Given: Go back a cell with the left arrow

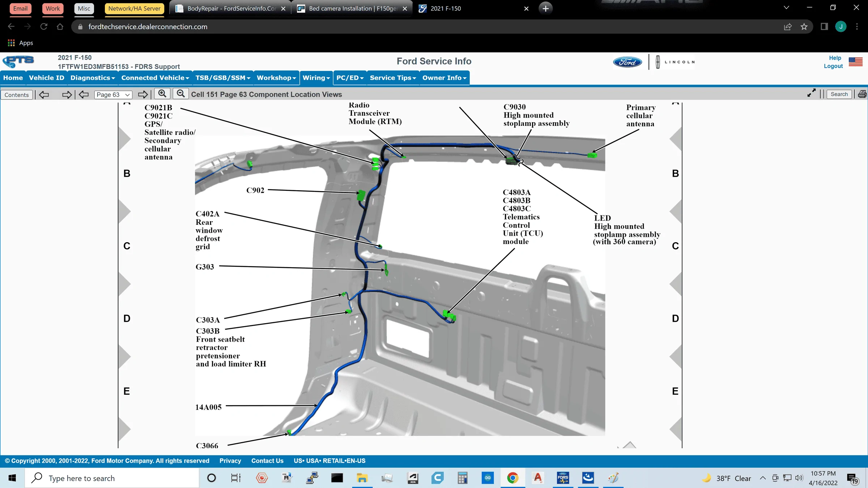Looking at the screenshot, I should coord(44,94).
